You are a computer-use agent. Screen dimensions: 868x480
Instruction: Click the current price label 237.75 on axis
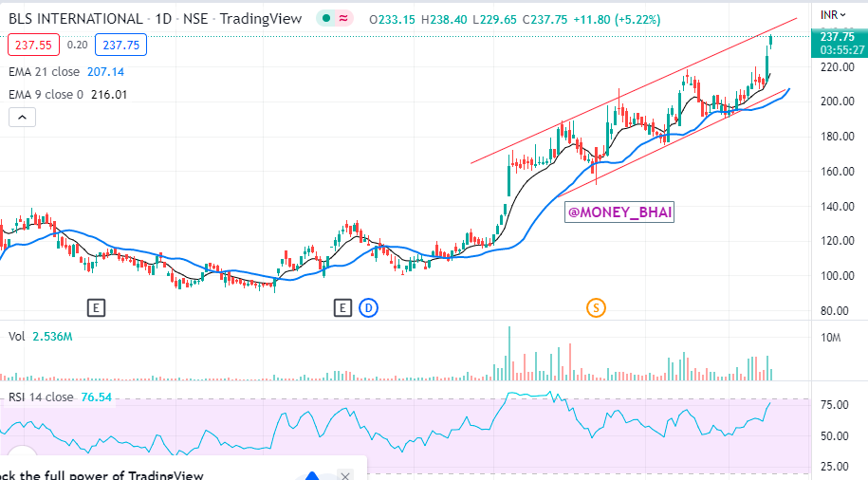point(837,37)
